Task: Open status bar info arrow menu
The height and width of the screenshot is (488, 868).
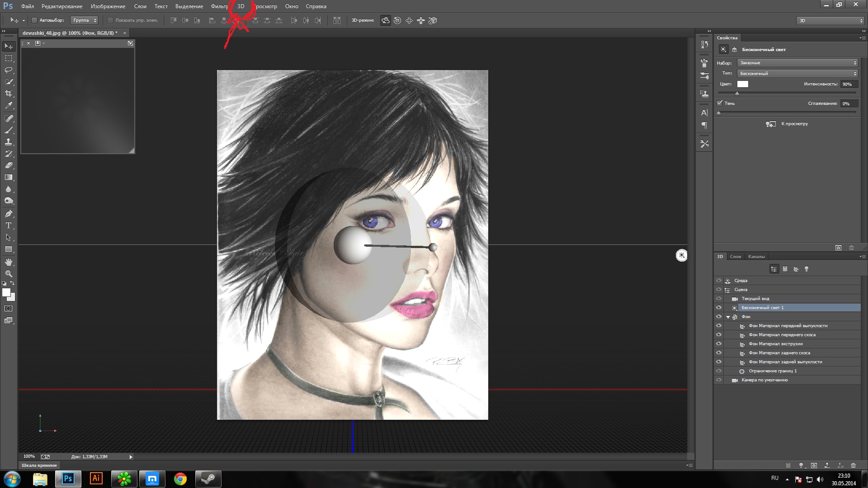Action: 131,457
